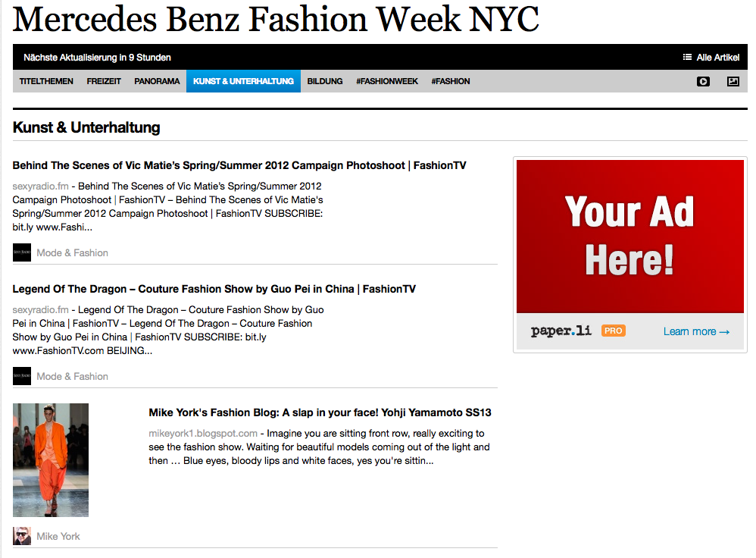Click the red Your Ad Here banner
The width and height of the screenshot is (756, 558).
[x=629, y=236]
